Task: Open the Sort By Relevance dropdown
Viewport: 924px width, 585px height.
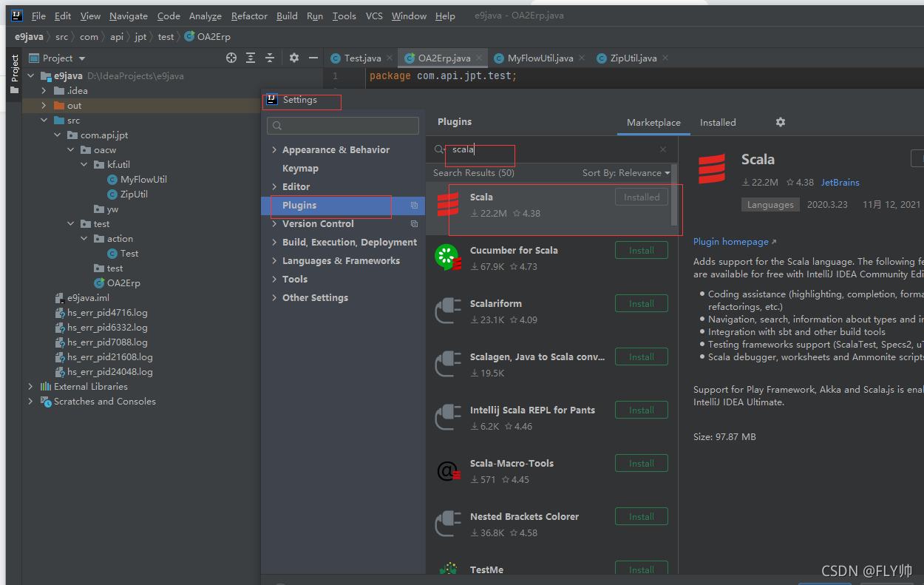Action: (x=626, y=173)
